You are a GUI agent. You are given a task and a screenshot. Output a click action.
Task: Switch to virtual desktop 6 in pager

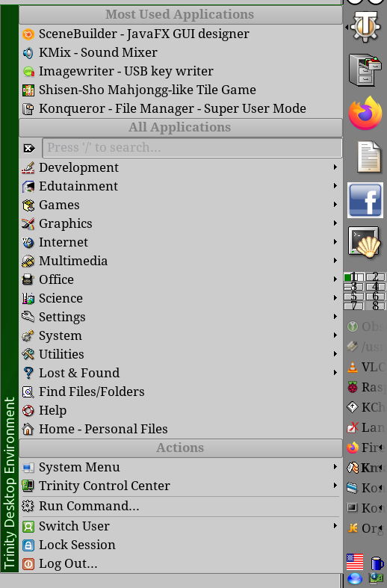click(376, 297)
